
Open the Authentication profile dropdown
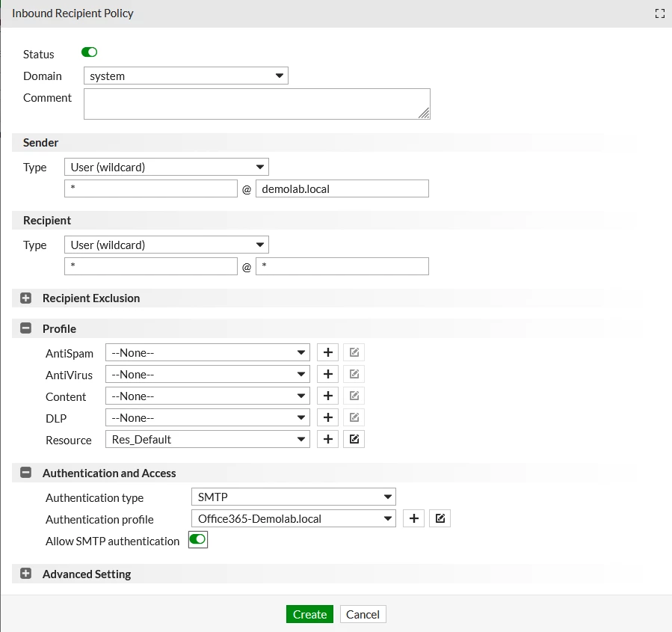pos(294,519)
